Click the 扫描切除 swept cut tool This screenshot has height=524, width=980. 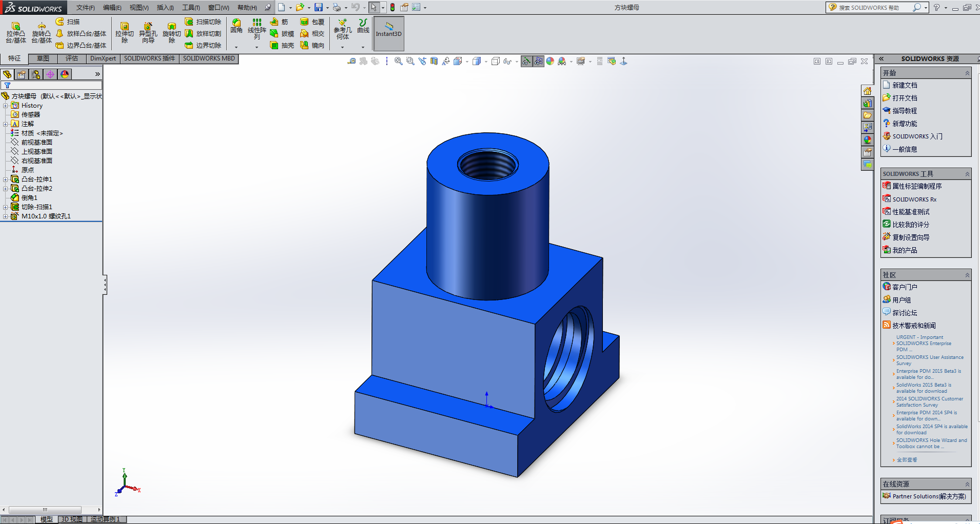203,22
